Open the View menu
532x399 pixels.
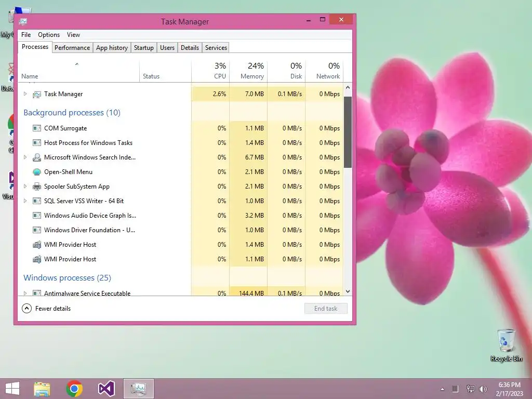[x=73, y=35]
